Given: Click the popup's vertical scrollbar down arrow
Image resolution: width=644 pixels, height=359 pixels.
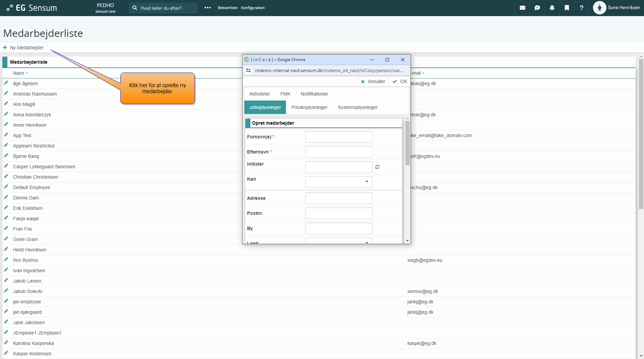Looking at the screenshot, I should [x=407, y=240].
